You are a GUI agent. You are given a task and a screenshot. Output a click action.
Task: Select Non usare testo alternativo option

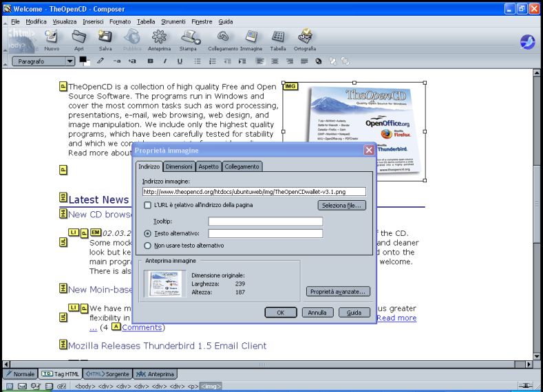147,246
